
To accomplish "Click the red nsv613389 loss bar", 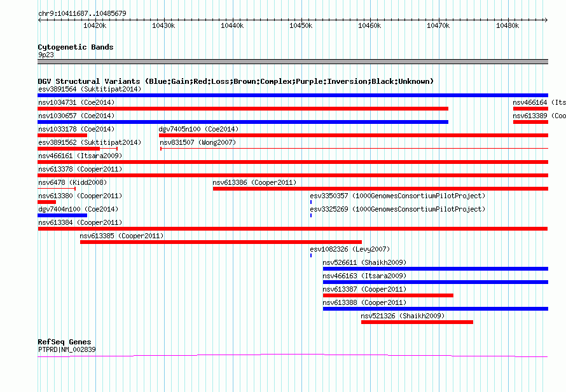I will click(x=530, y=122).
